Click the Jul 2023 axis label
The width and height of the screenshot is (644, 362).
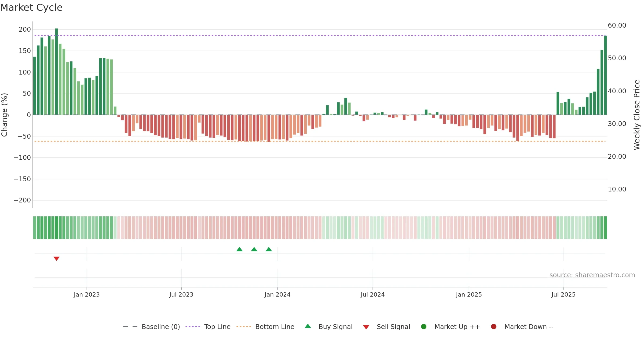181,294
